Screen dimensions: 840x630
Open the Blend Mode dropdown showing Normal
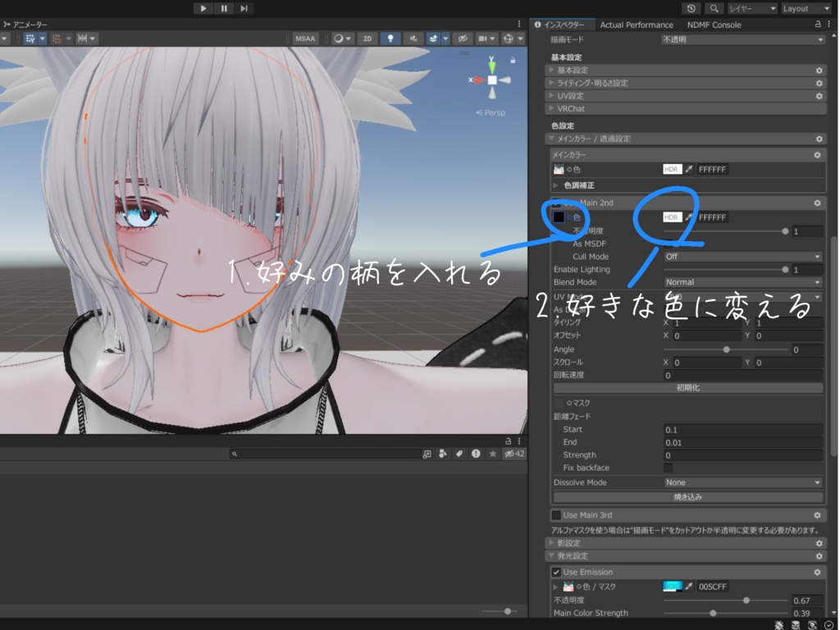coord(742,281)
